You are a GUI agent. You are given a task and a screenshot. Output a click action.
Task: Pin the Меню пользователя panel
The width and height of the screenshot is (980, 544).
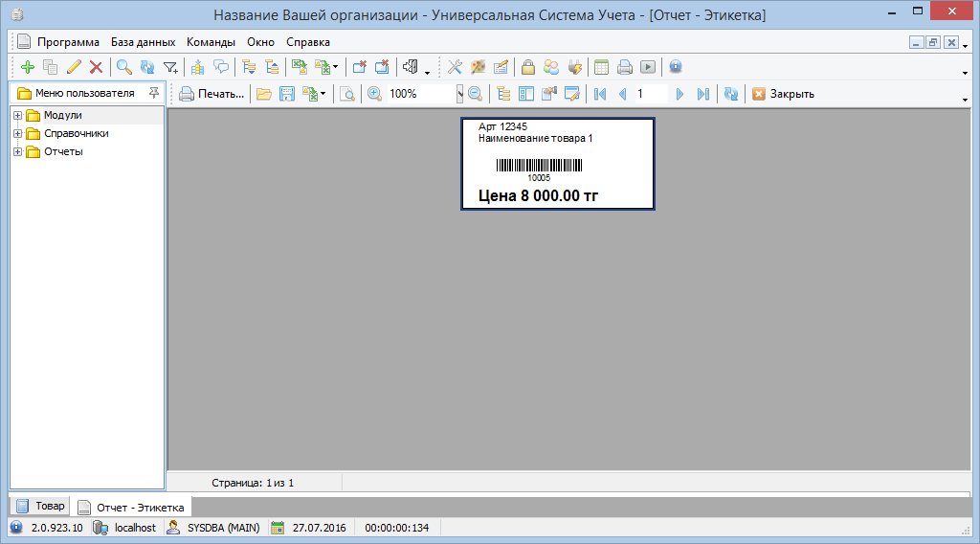154,93
